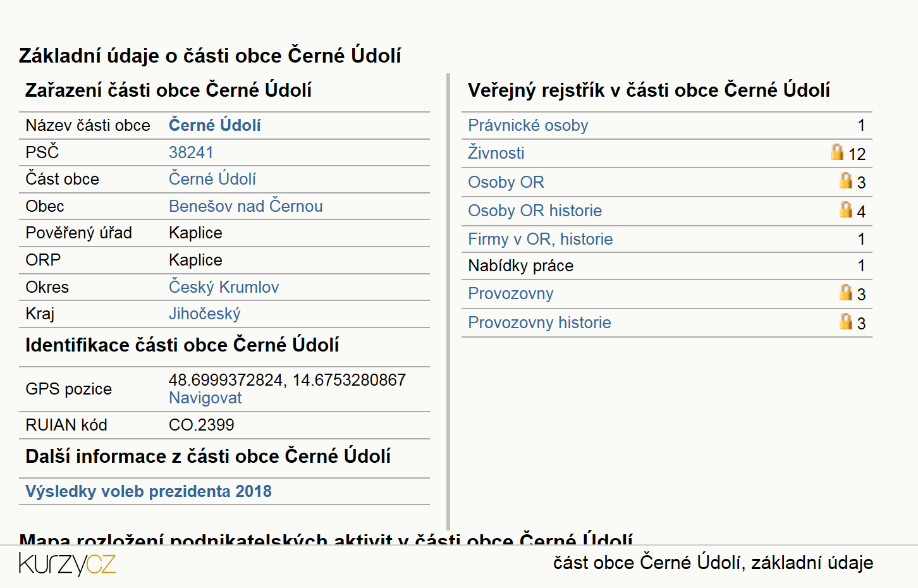This screenshot has height=588, width=918.
Task: Open the Firmy v OR, historie link
Action: click(541, 239)
